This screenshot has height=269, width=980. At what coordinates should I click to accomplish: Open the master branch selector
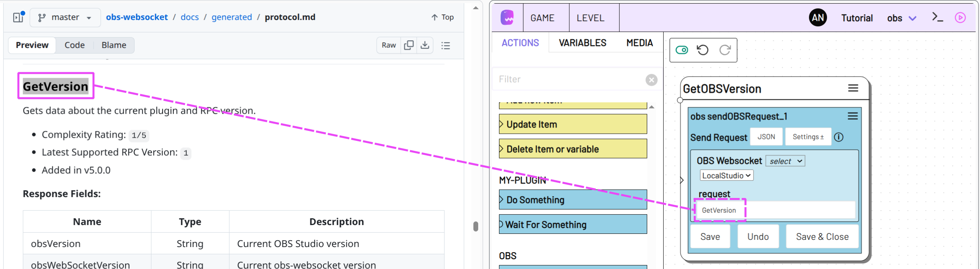[x=65, y=17]
